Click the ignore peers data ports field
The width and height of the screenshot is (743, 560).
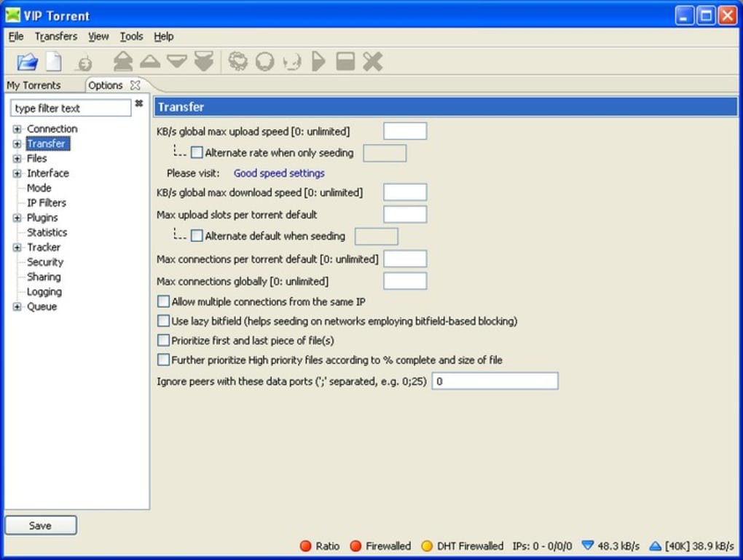(495, 381)
